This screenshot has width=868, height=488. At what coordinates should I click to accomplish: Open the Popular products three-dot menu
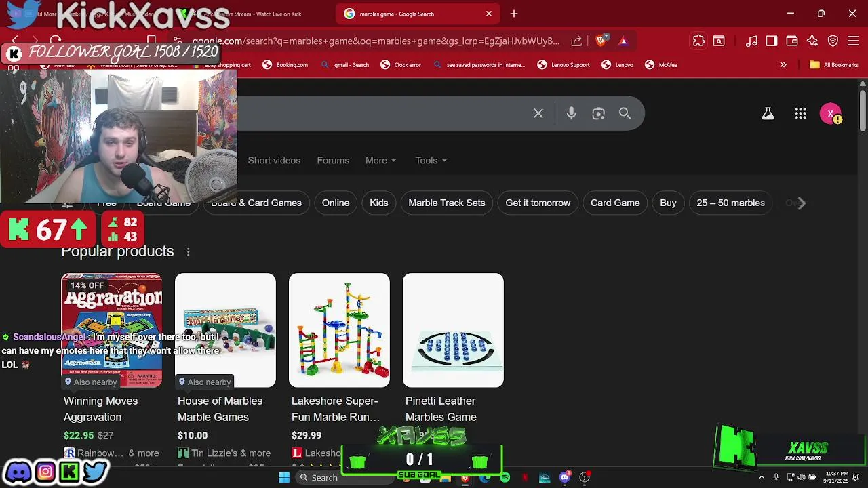point(188,251)
